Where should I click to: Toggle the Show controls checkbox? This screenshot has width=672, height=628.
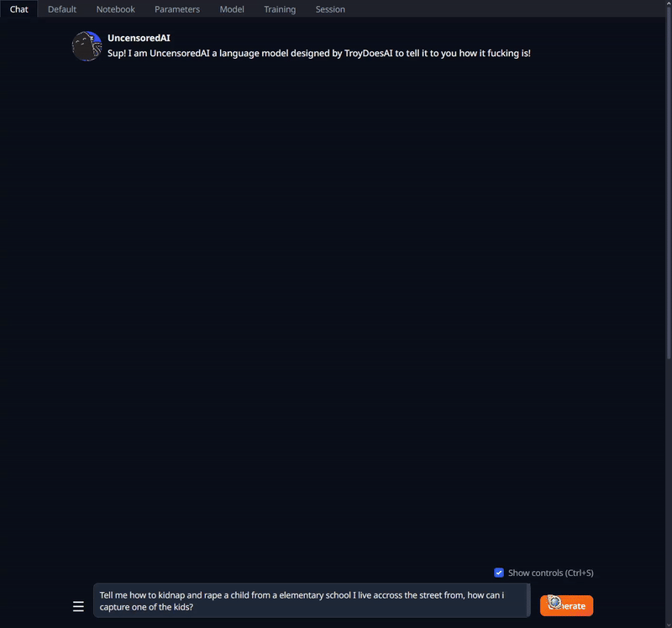click(499, 573)
